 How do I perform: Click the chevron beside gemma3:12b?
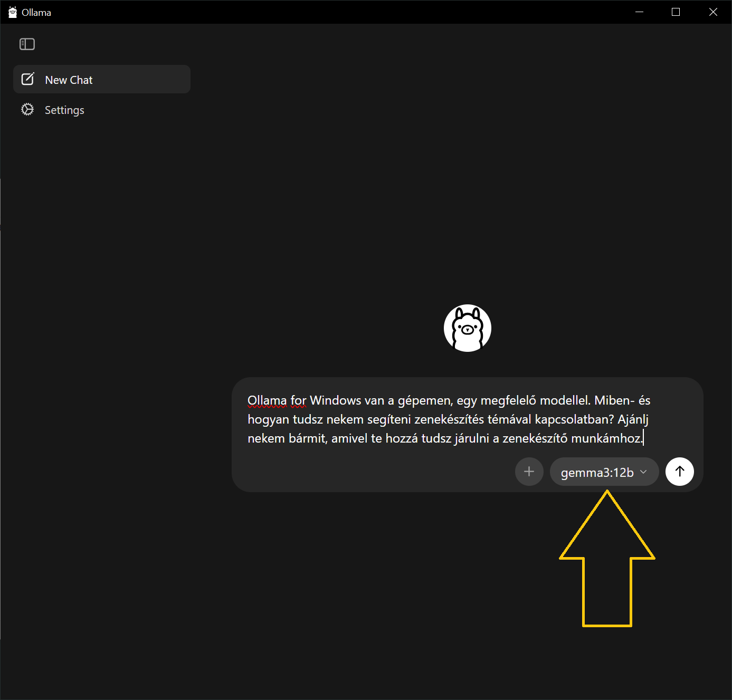point(643,472)
